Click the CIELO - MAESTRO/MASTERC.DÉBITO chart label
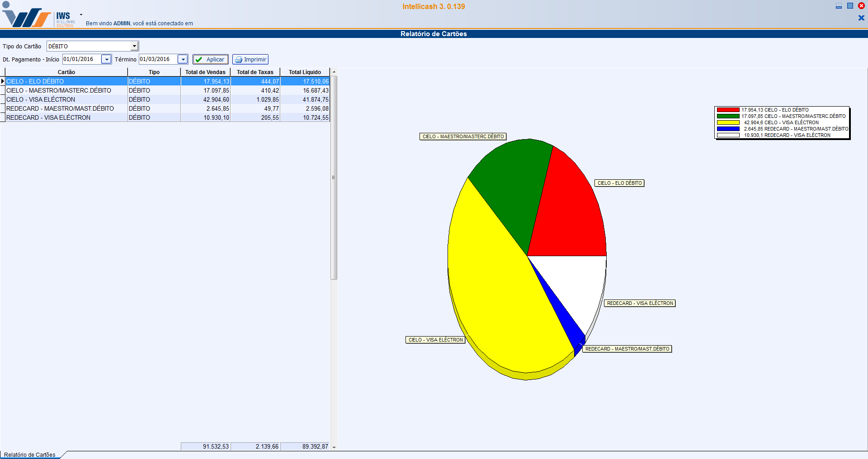868x459 pixels. tap(463, 136)
